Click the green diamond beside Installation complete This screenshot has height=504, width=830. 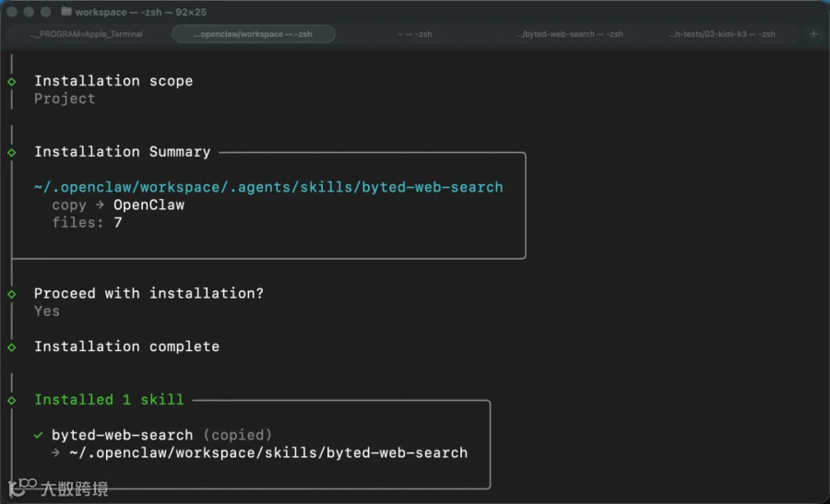[x=12, y=347]
